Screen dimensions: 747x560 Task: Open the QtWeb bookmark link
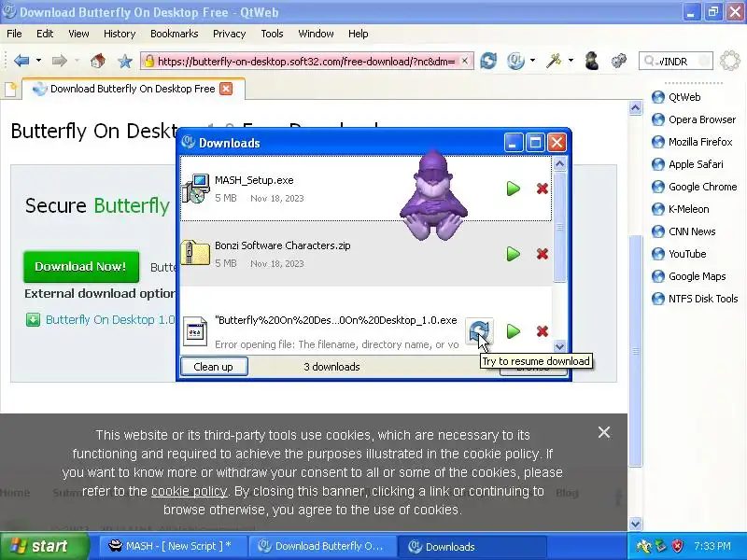point(675,97)
